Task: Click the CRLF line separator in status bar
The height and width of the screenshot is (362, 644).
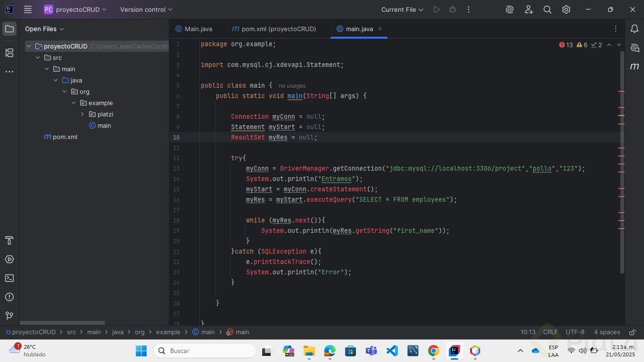Action: [550, 332]
